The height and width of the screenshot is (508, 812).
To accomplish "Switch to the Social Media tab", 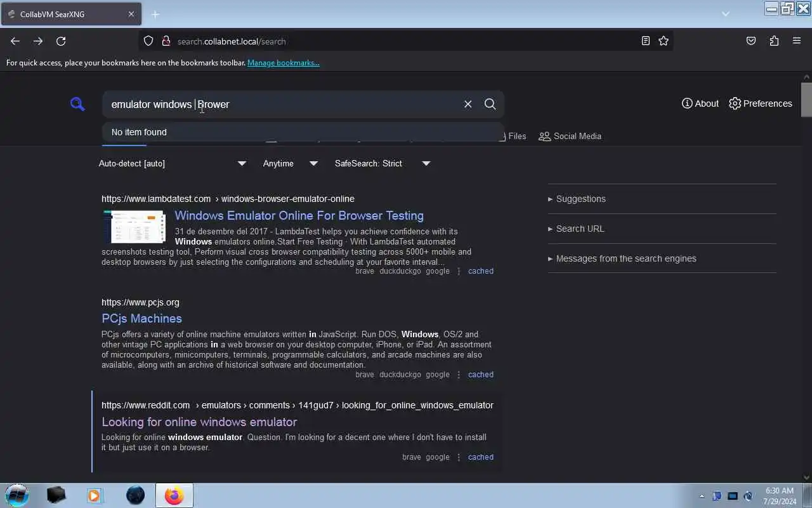I will click(x=570, y=136).
